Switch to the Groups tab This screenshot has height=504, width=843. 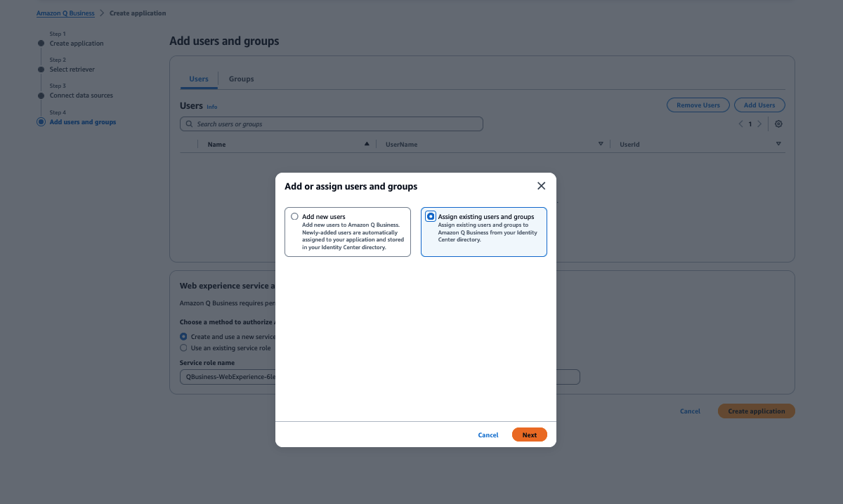click(x=241, y=79)
